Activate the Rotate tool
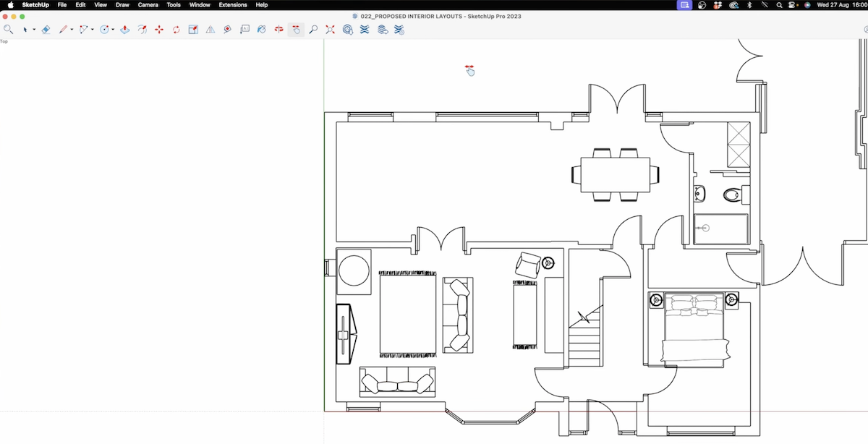The width and height of the screenshot is (868, 444). 176,30
